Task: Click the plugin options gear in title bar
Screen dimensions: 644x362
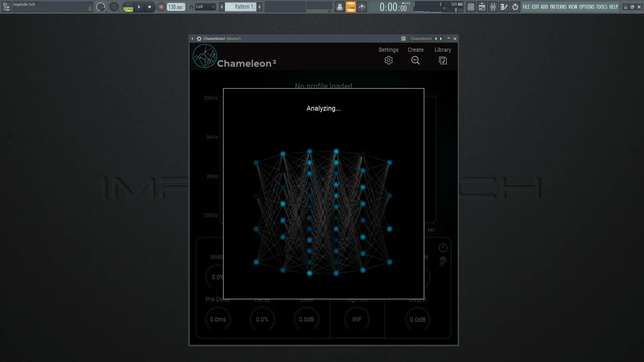Action: click(199, 39)
